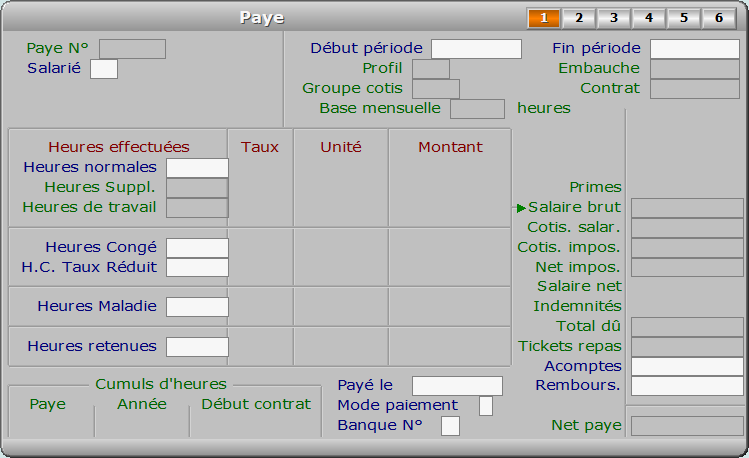
Task: Focus the Rembours. input field
Action: coord(687,386)
